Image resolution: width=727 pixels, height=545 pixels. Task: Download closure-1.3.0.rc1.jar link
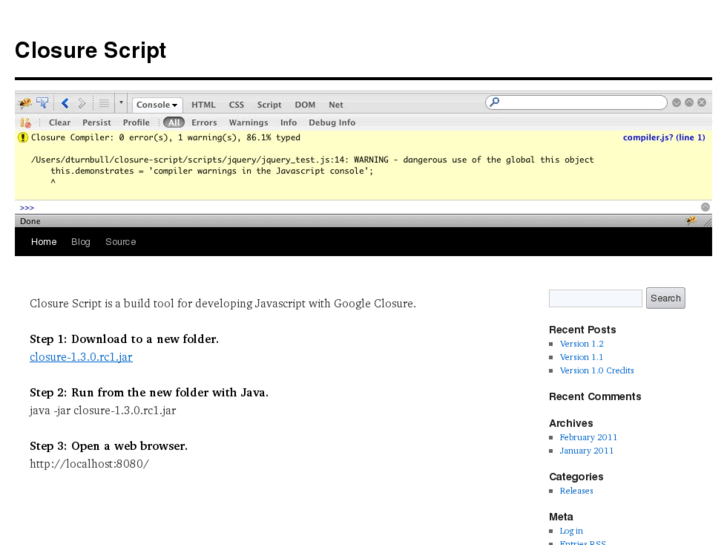[81, 357]
